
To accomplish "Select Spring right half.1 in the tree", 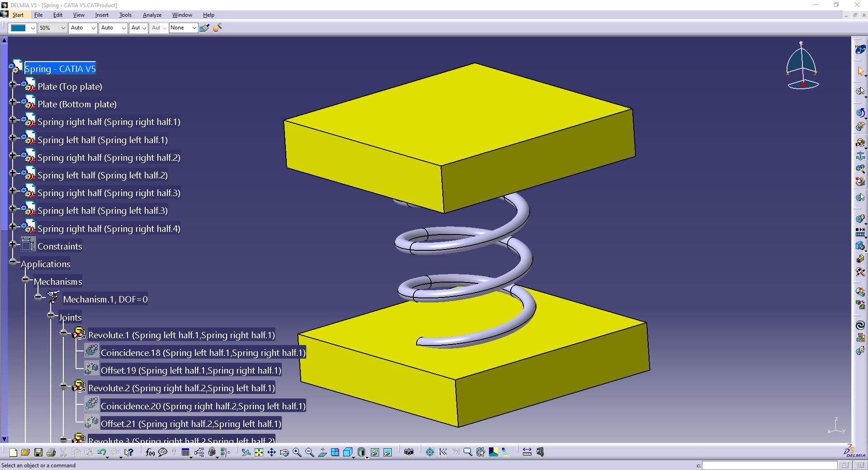I will click(109, 122).
